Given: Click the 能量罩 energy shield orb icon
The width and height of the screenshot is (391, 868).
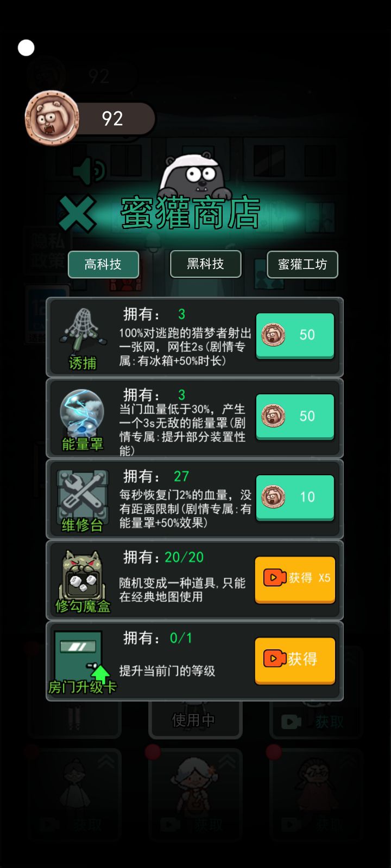Looking at the screenshot, I should pos(82,412).
